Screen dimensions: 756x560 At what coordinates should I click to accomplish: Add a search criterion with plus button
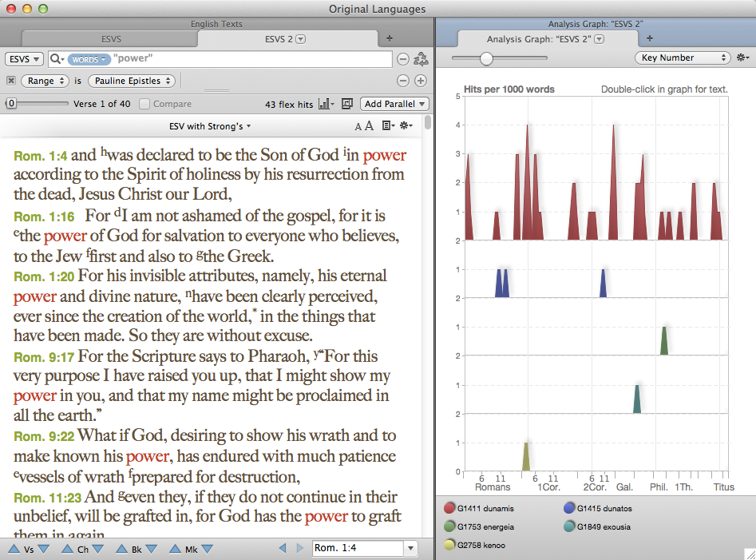click(x=421, y=81)
